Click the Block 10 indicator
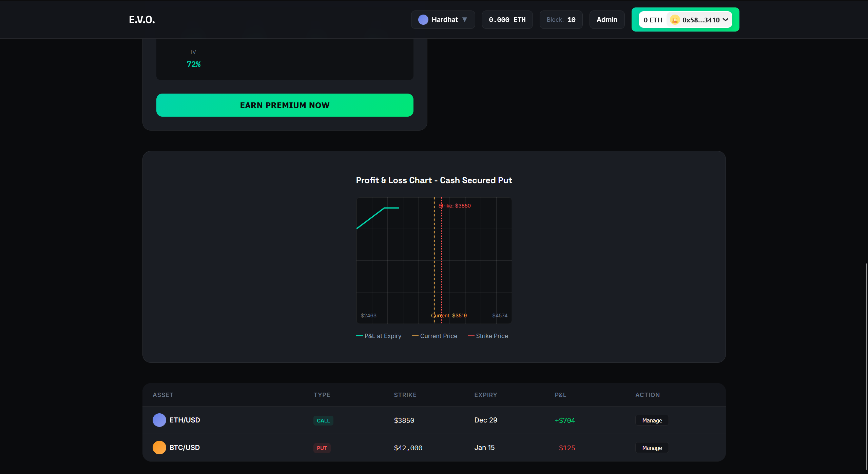 [561, 20]
